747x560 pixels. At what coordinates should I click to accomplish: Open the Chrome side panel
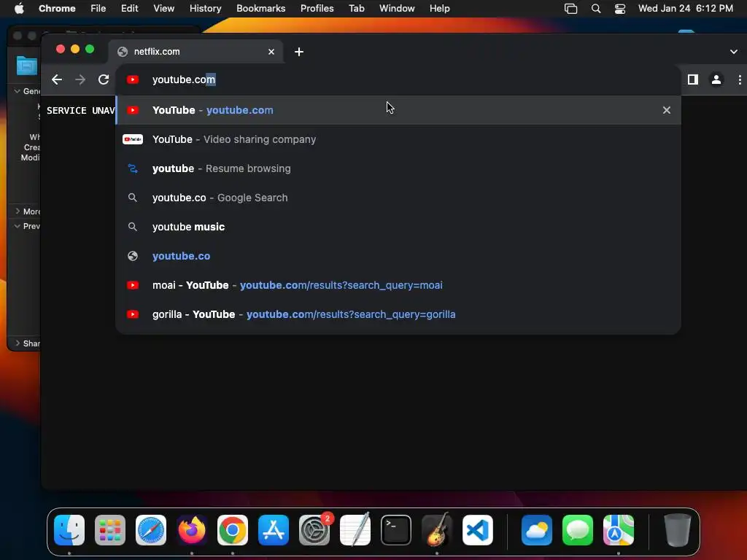[693, 79]
